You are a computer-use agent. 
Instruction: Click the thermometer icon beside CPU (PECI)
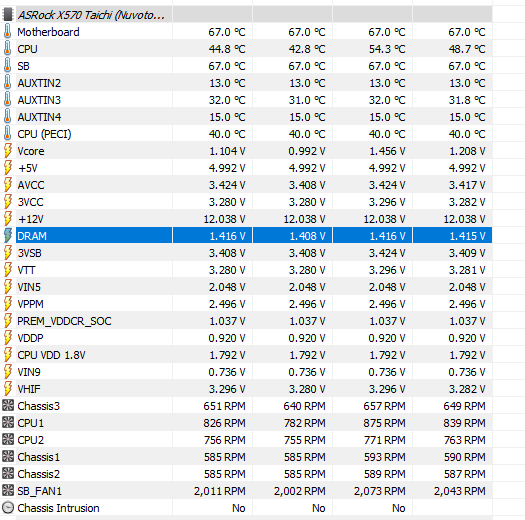[x=7, y=134]
